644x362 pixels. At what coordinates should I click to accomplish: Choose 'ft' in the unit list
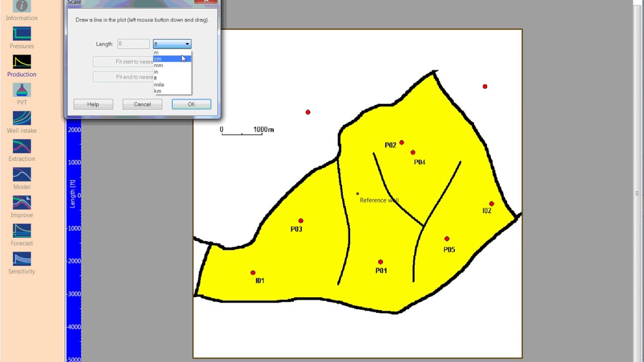pos(172,78)
